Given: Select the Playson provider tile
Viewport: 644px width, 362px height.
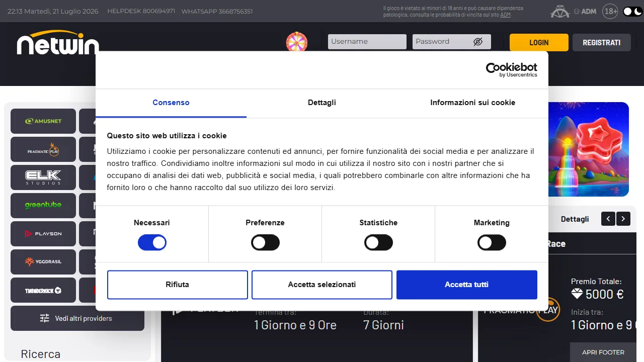Looking at the screenshot, I should [43, 234].
